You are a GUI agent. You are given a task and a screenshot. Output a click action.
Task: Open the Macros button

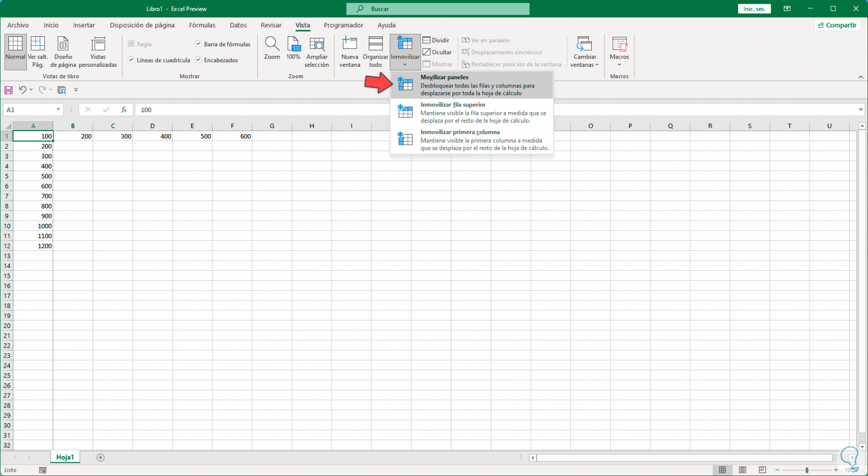coord(619,52)
